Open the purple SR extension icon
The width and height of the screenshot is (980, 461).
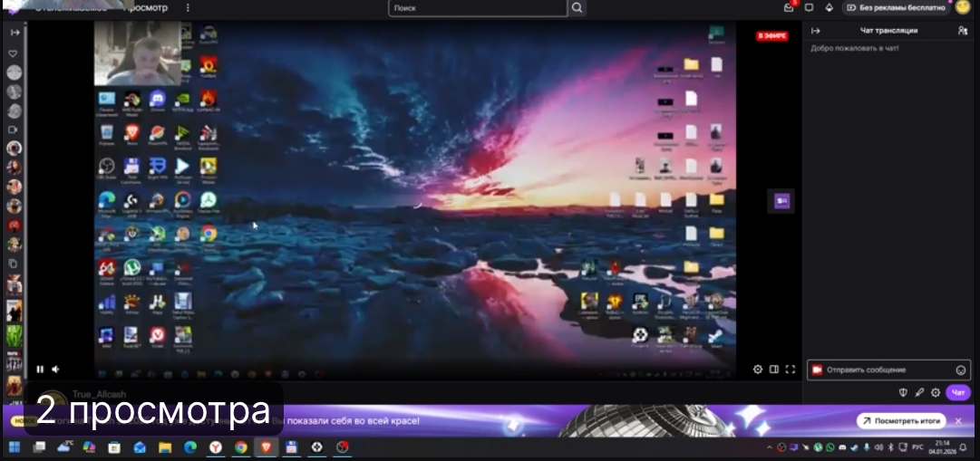781,201
